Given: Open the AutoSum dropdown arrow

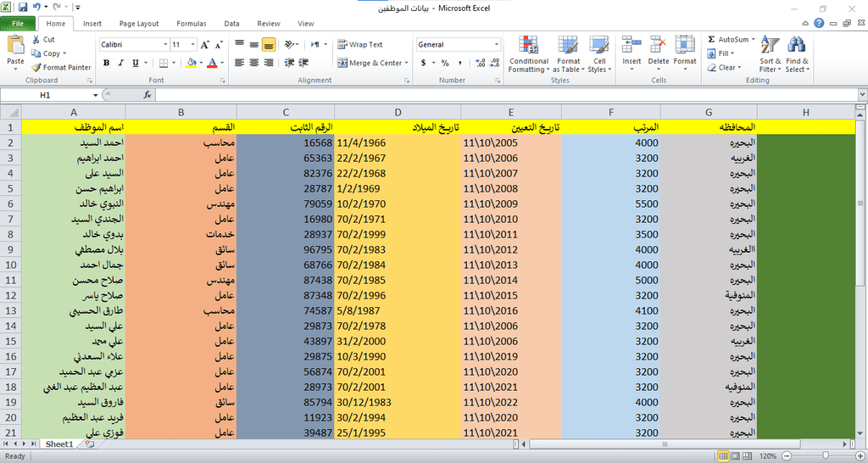Looking at the screenshot, I should click(x=754, y=39).
